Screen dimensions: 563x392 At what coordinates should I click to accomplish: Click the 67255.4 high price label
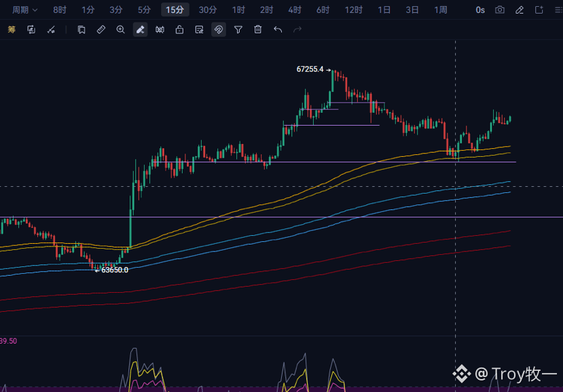(310, 69)
